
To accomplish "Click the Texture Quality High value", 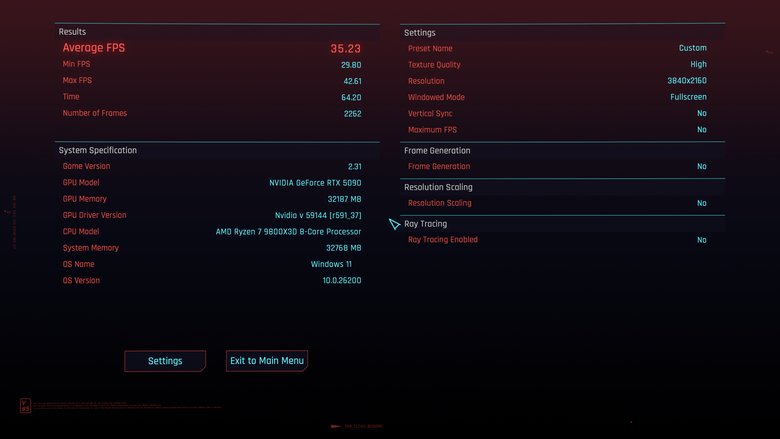I will pyautogui.click(x=698, y=65).
